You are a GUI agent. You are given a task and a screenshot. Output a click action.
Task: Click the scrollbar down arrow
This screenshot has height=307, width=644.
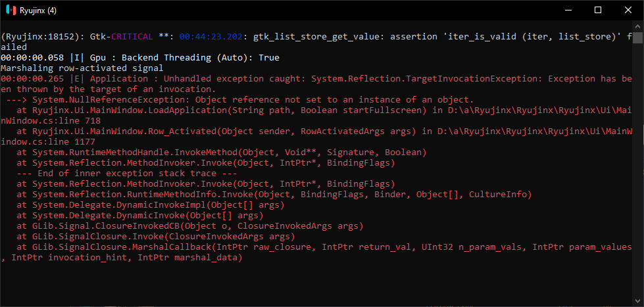point(637,300)
